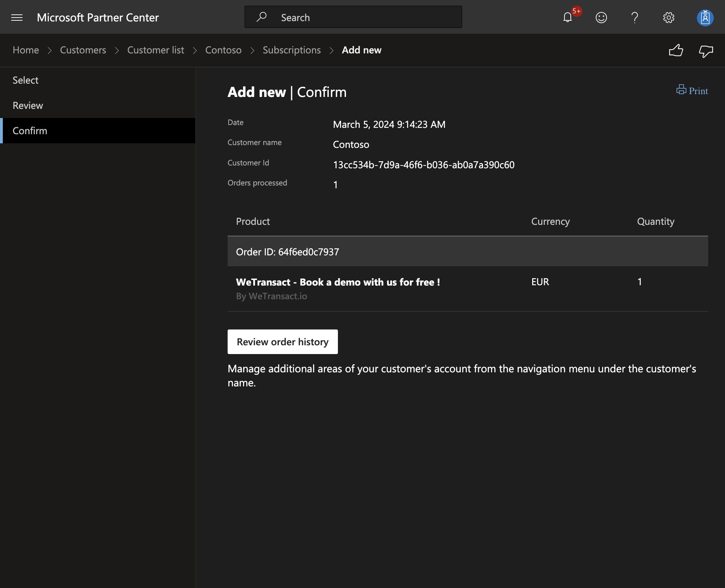Click the smiley feedback icon
725x588 pixels.
601,18
